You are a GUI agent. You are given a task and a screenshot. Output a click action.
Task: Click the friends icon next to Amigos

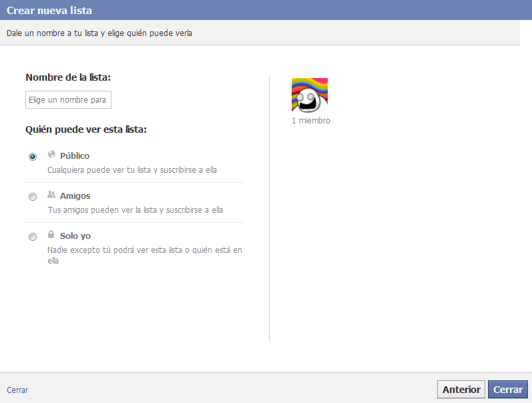click(51, 195)
